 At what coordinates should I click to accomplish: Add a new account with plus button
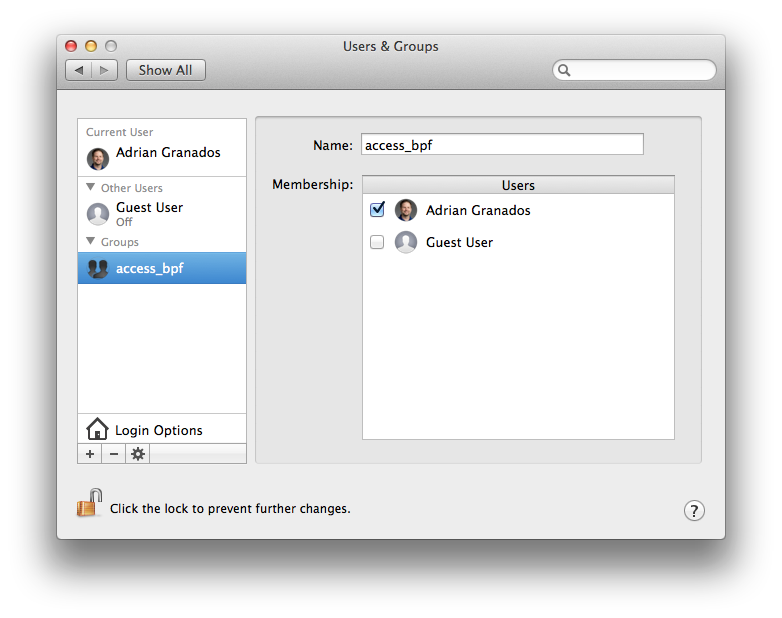click(90, 454)
